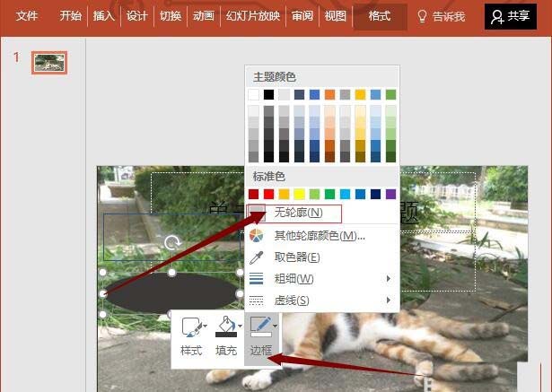
Task: Click the 样式 style icon in mini toolbar
Action: (191, 327)
